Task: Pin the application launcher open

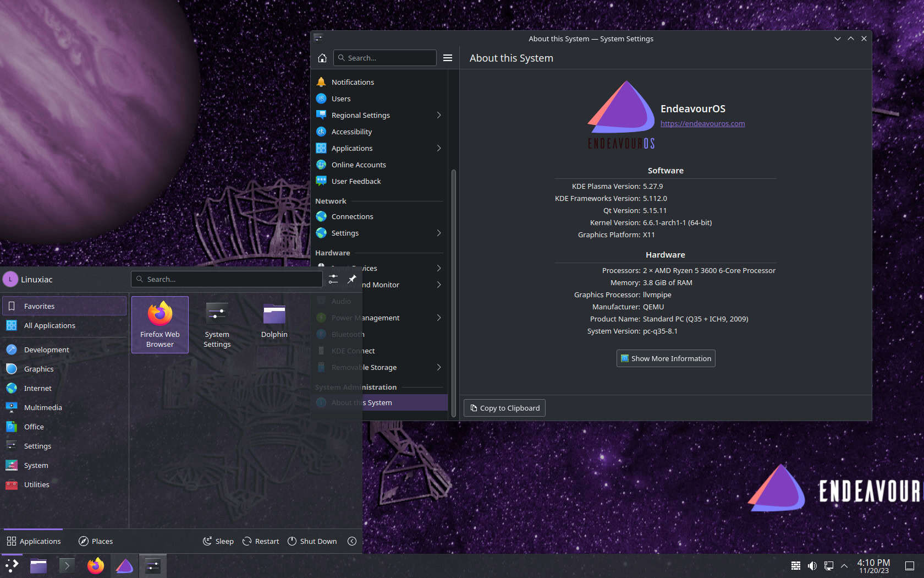Action: (352, 279)
